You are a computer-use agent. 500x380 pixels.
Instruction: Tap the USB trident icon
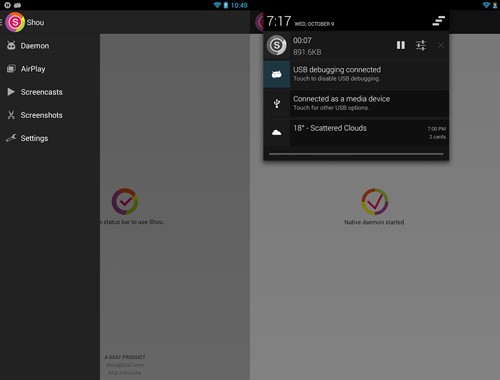point(277,103)
